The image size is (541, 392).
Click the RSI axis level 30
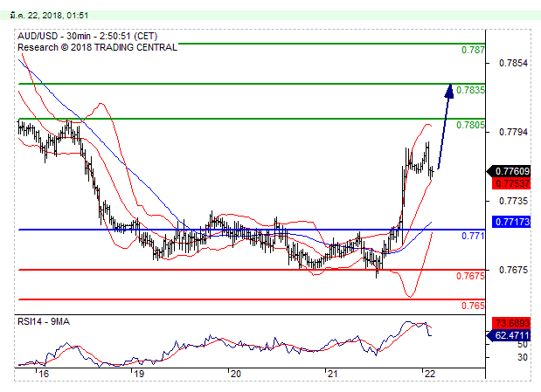point(523,358)
